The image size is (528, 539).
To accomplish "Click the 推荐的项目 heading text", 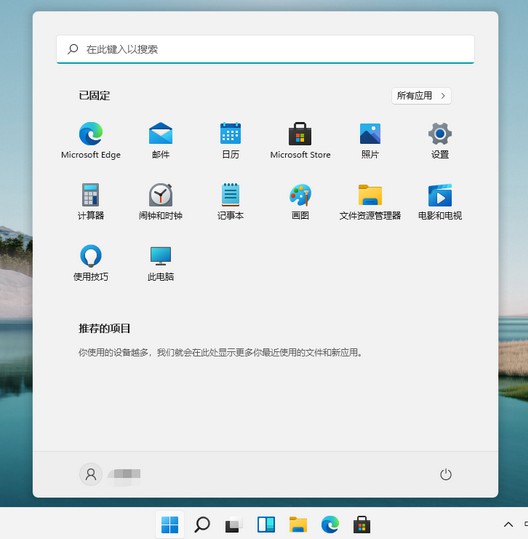I will click(104, 328).
